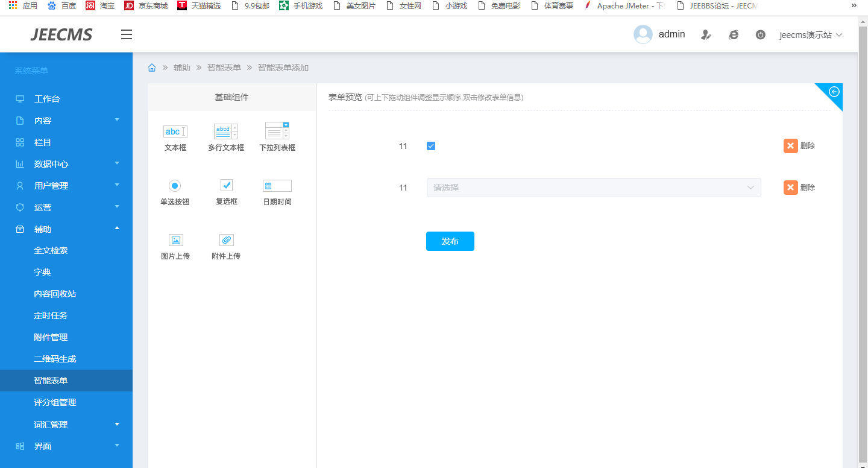This screenshot has height=468, width=868.
Task: Select the radio button (单选按钮) component
Action: click(175, 186)
